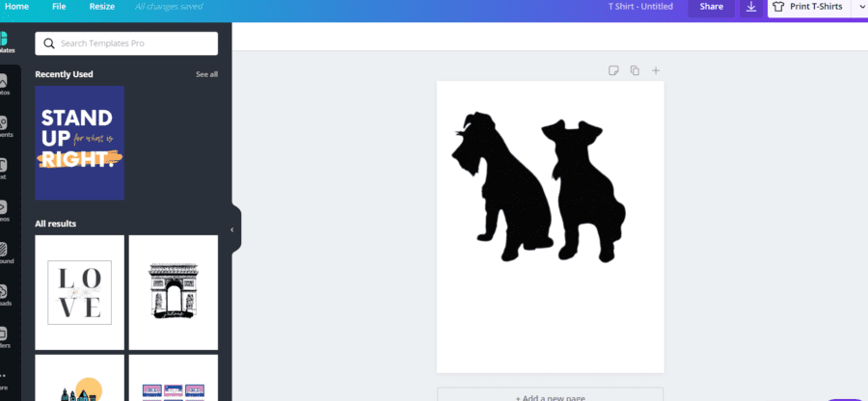Open the Videos sidebar tab

pos(5,211)
